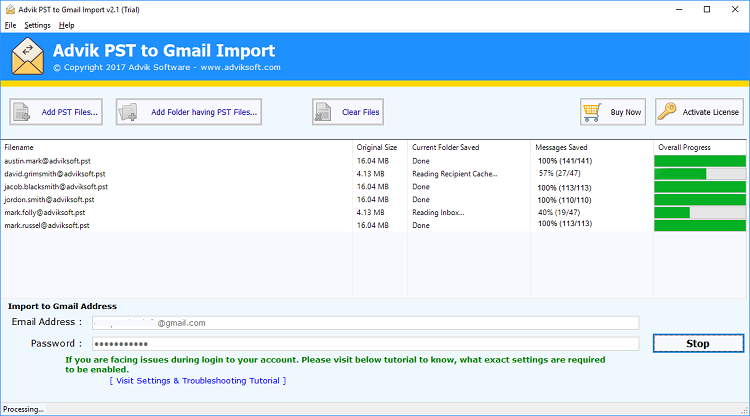Click Add Folder having PST Files label
Image resolution: width=750 pixels, height=416 pixels.
(x=204, y=112)
